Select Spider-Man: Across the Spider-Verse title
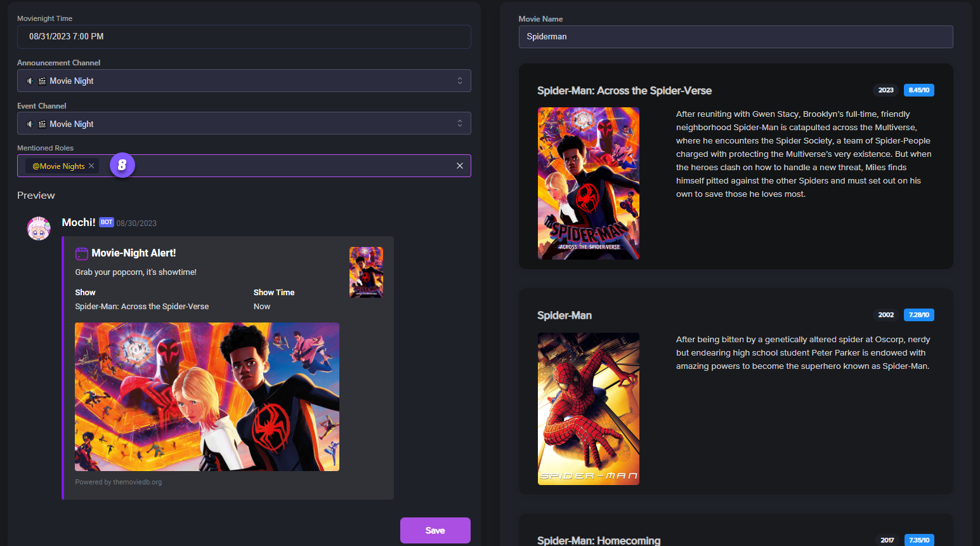 pos(624,91)
